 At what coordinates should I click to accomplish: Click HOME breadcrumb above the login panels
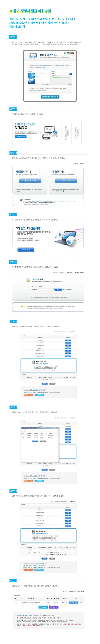pyautogui.click(x=76, y=164)
